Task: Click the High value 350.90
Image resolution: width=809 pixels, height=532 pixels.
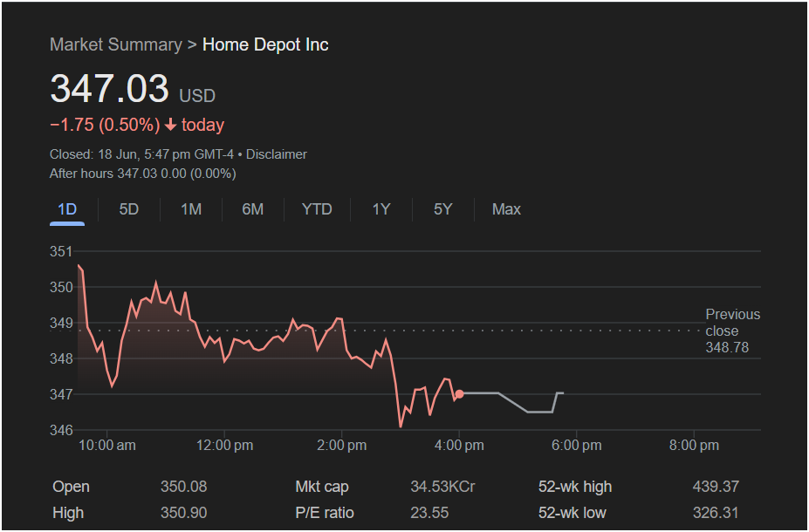Action: tap(183, 513)
